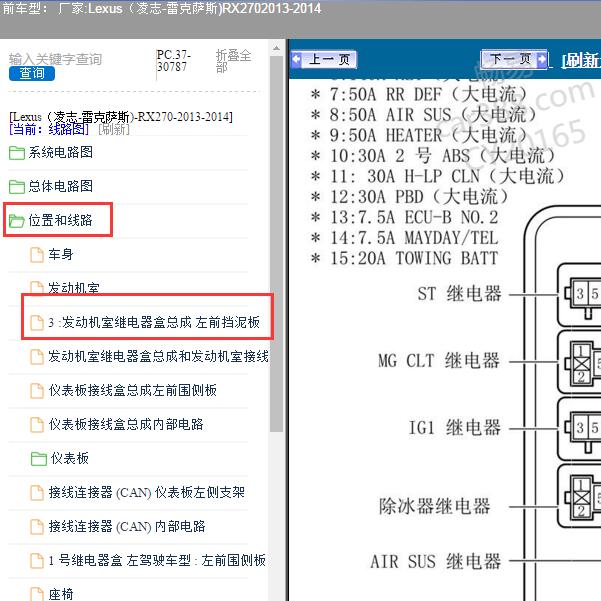Click the Lexus RX270-2013-2014 vehicle title
601x601 pixels.
pos(121,117)
